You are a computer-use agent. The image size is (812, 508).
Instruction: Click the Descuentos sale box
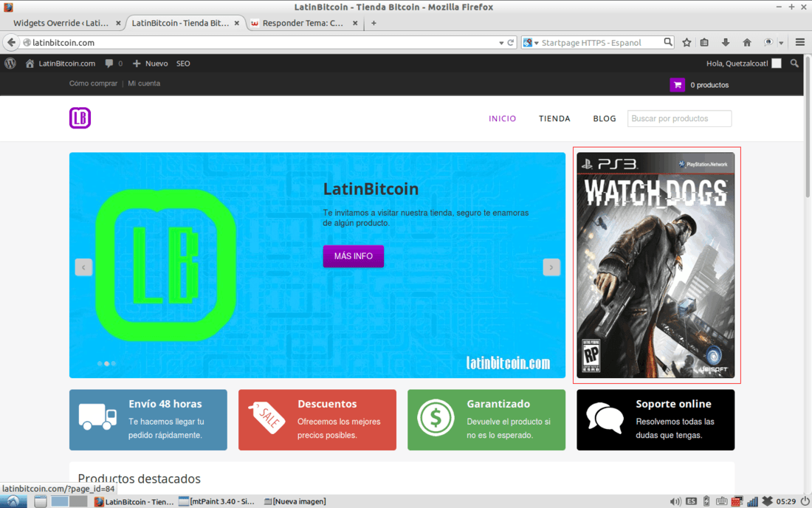coord(317,420)
